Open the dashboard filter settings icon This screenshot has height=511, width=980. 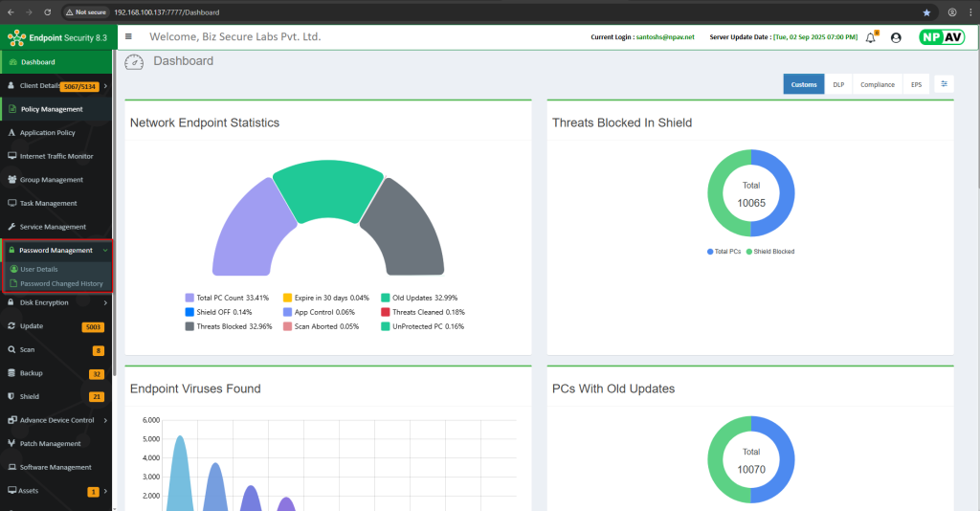944,84
